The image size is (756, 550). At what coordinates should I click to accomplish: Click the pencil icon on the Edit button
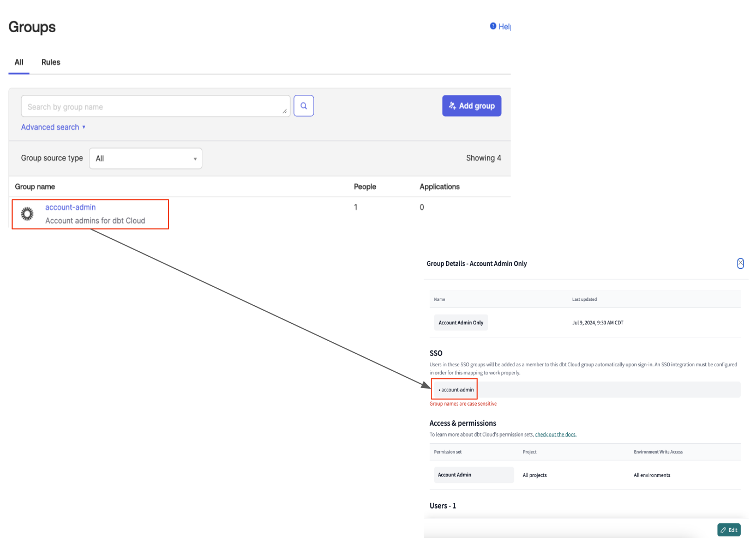[723, 529]
